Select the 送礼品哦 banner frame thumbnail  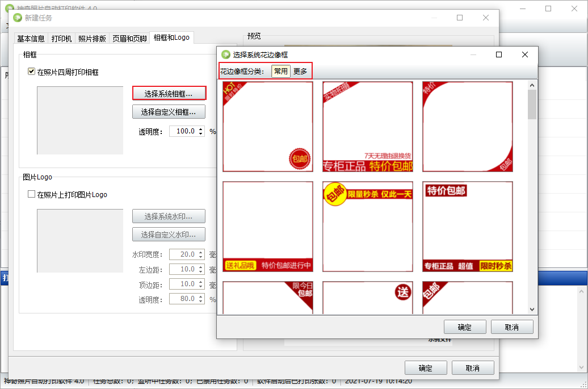[x=267, y=227]
